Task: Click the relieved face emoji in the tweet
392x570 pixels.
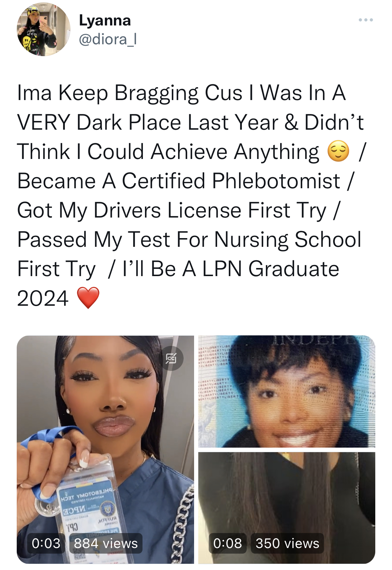Action: (x=338, y=151)
